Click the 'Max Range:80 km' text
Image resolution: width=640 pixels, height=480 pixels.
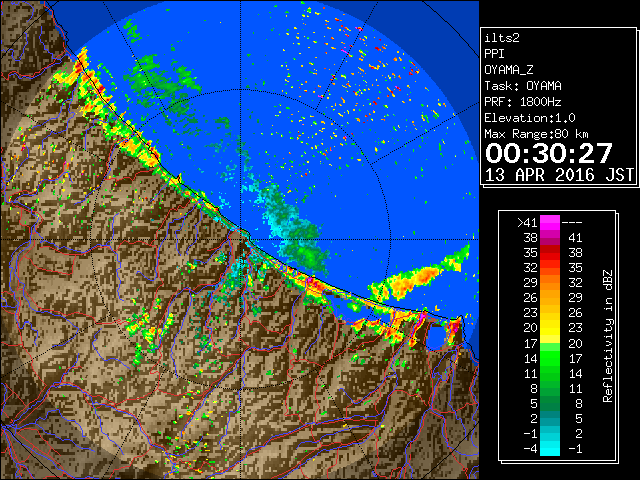[537, 134]
